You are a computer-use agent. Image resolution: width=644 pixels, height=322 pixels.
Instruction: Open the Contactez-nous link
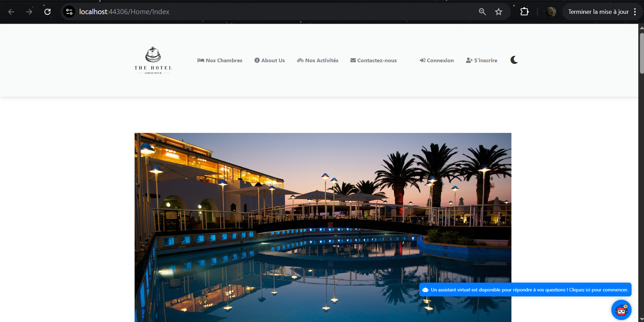click(373, 60)
